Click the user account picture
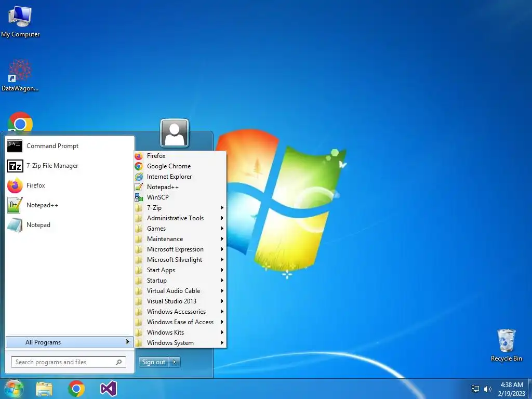532x399 pixels. click(x=175, y=133)
